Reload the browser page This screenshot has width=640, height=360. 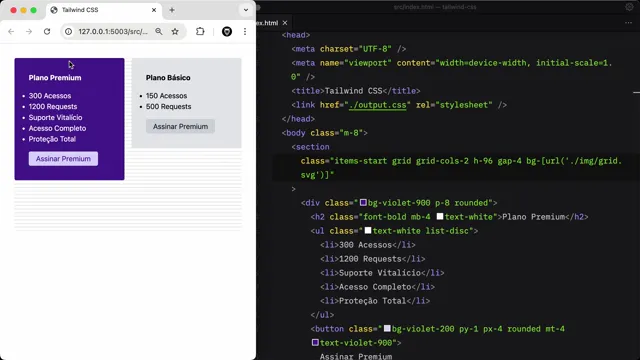[x=47, y=31]
